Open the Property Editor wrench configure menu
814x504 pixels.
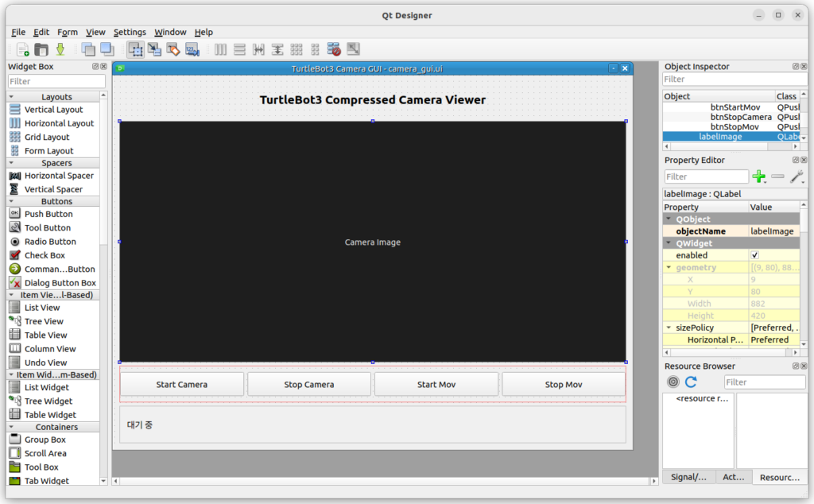point(797,176)
